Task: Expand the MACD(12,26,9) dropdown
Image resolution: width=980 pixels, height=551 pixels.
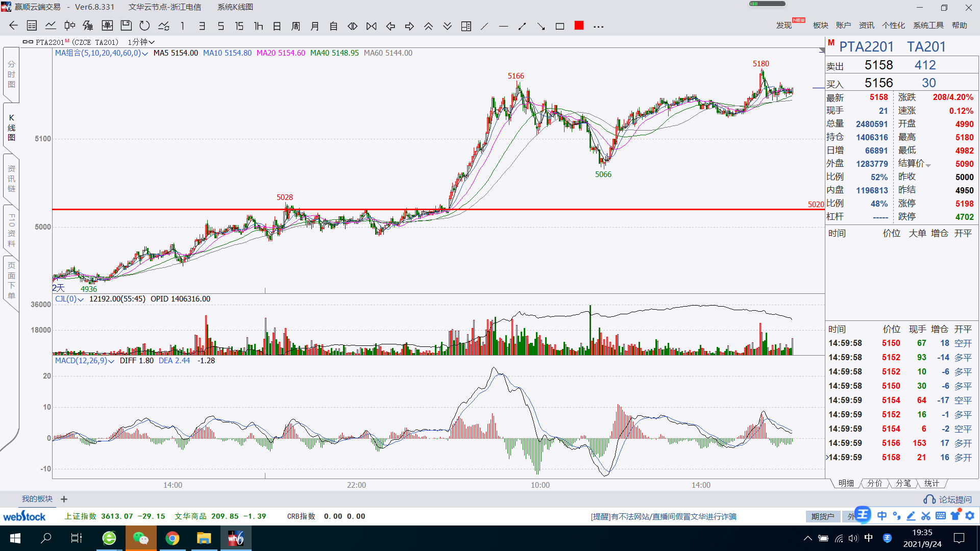Action: (x=111, y=361)
